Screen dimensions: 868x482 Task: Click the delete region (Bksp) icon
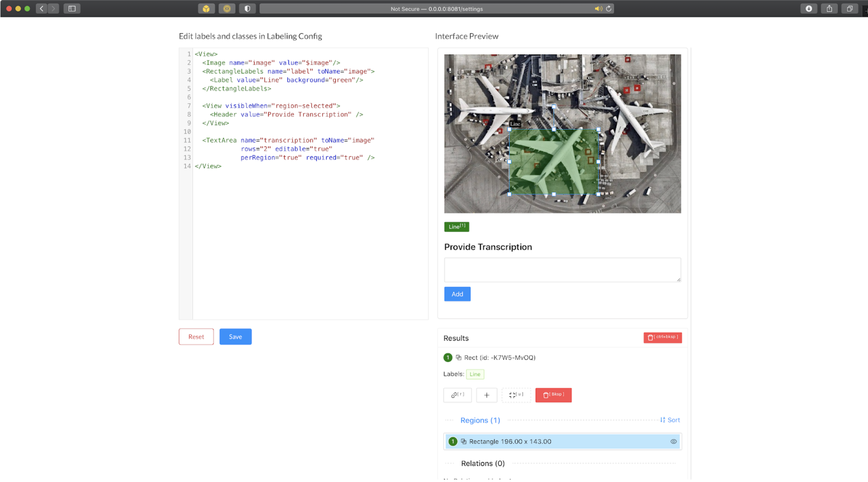point(553,394)
